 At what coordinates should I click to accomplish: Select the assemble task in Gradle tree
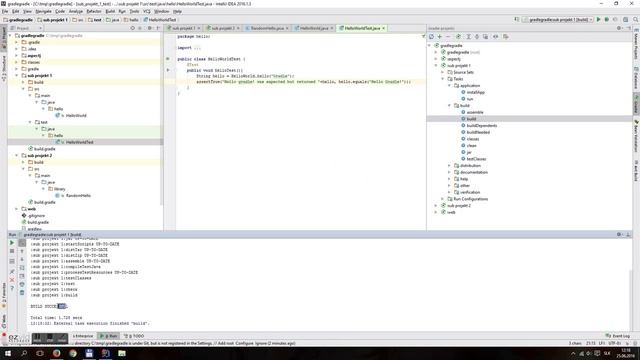pyautogui.click(x=475, y=112)
